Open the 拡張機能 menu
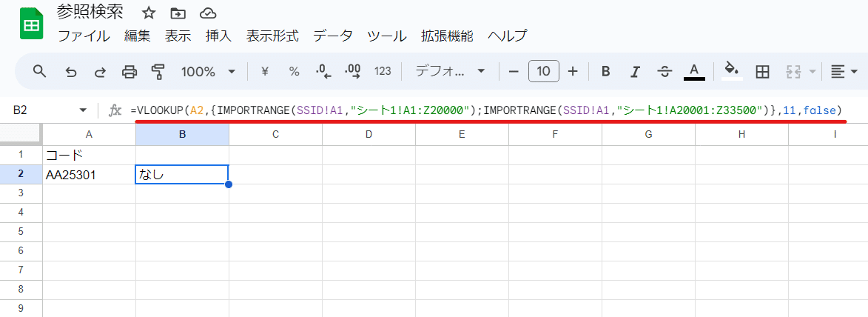 (447, 36)
